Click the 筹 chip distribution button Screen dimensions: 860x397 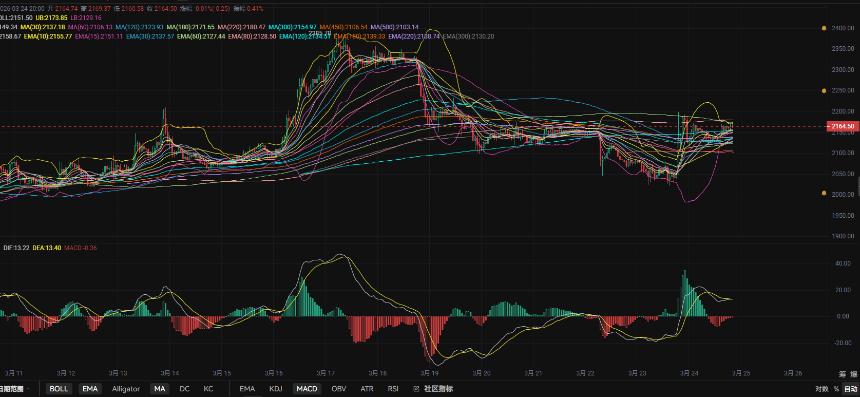click(842, 375)
